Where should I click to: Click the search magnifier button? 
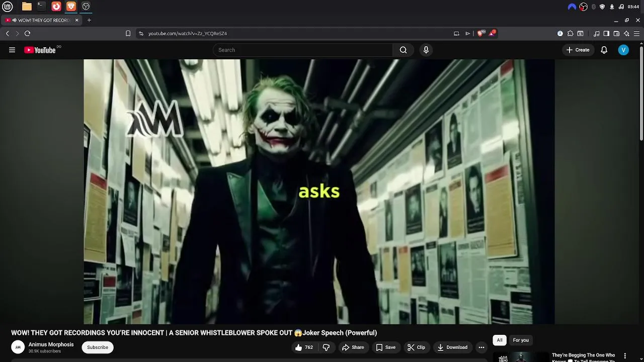click(403, 50)
